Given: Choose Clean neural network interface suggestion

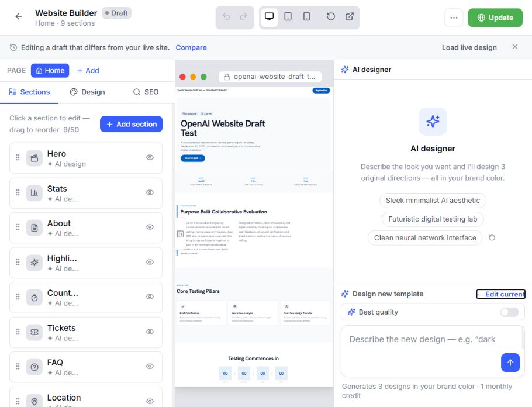Looking at the screenshot, I should pos(425,237).
